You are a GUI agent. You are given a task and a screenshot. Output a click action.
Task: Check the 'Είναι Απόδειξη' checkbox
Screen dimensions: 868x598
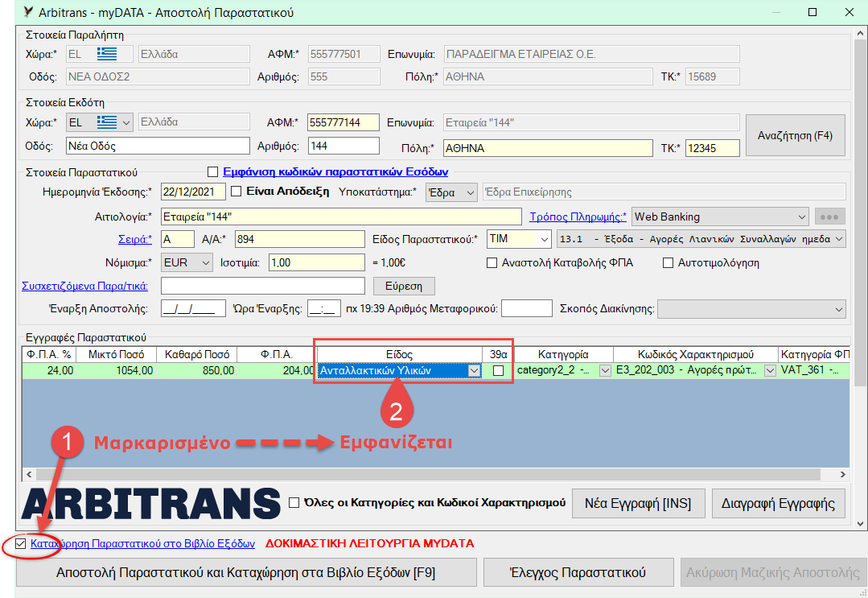click(237, 191)
